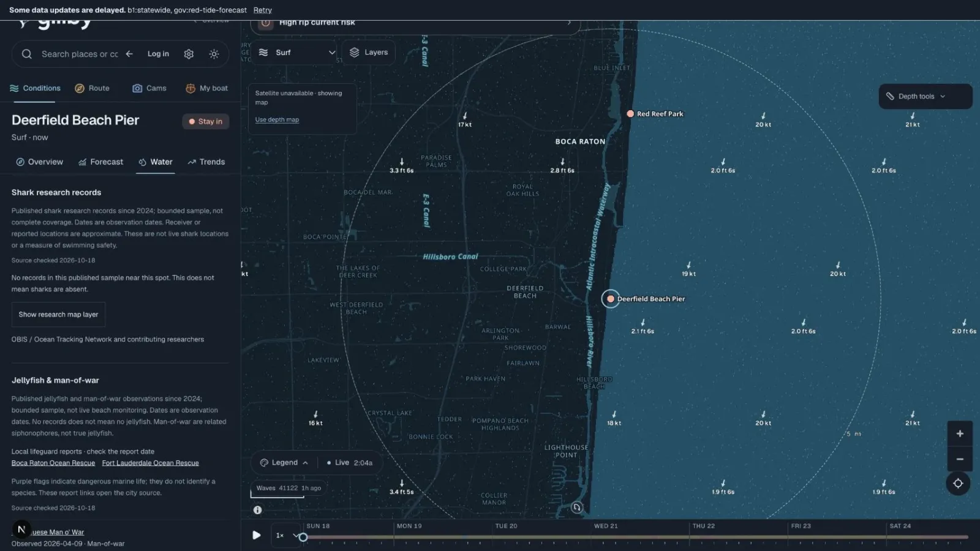Click the map info icon

click(x=258, y=510)
